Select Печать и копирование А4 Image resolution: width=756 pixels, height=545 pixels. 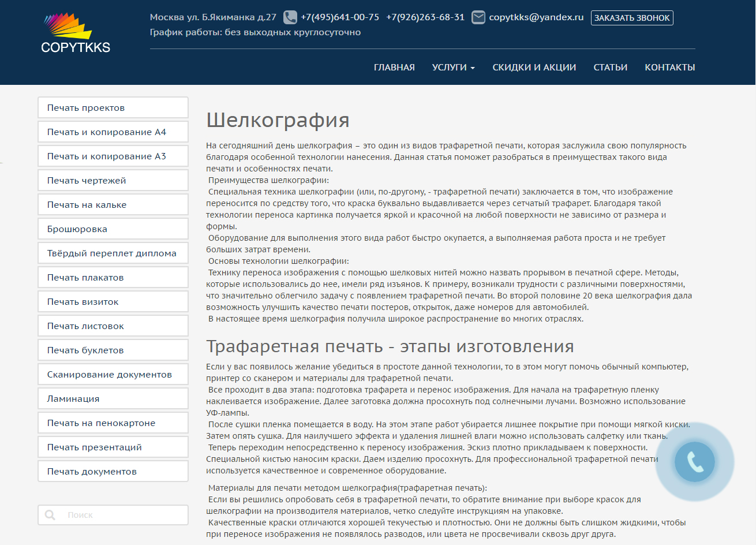pos(113,132)
